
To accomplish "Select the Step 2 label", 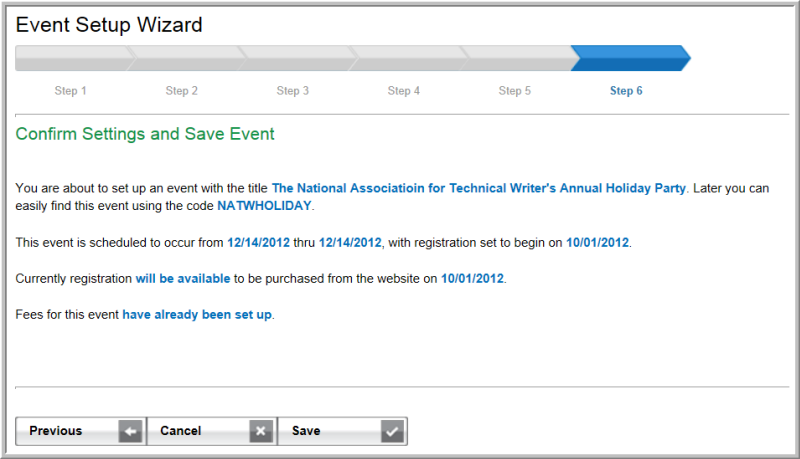I will [182, 91].
